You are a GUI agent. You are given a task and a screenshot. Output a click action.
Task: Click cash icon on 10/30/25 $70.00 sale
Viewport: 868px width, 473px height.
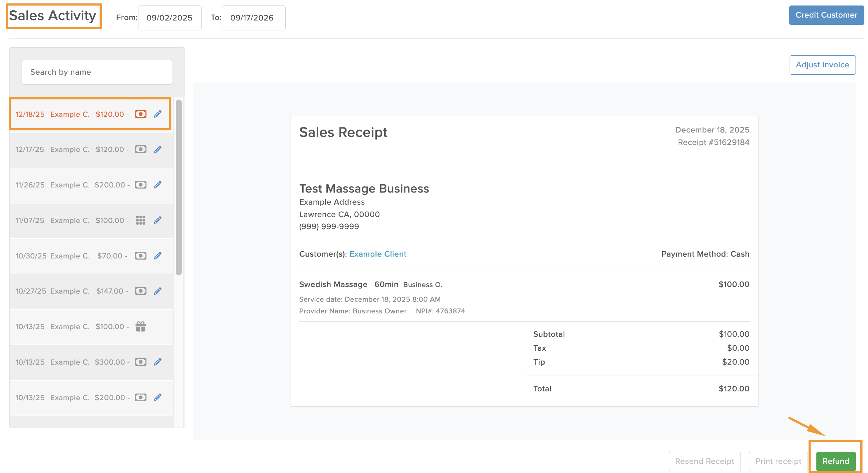coord(141,256)
